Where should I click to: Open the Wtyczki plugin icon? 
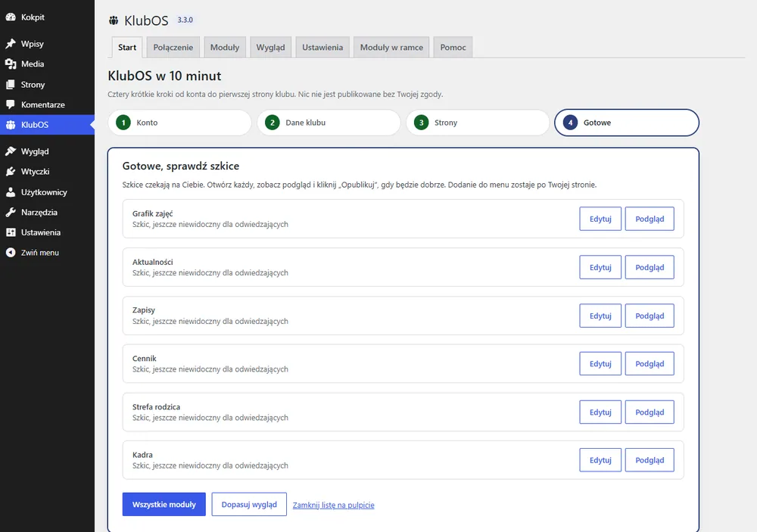pyautogui.click(x=11, y=171)
